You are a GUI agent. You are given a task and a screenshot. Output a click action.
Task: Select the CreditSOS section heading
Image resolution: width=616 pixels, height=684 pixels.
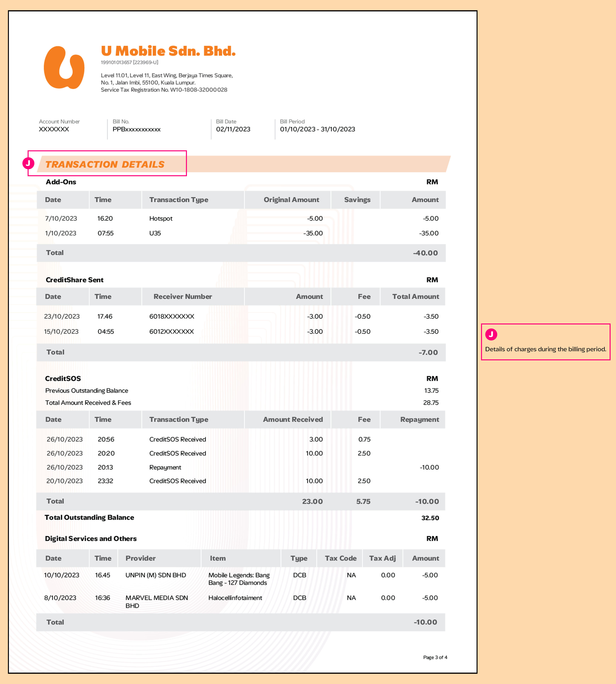pyautogui.click(x=63, y=378)
